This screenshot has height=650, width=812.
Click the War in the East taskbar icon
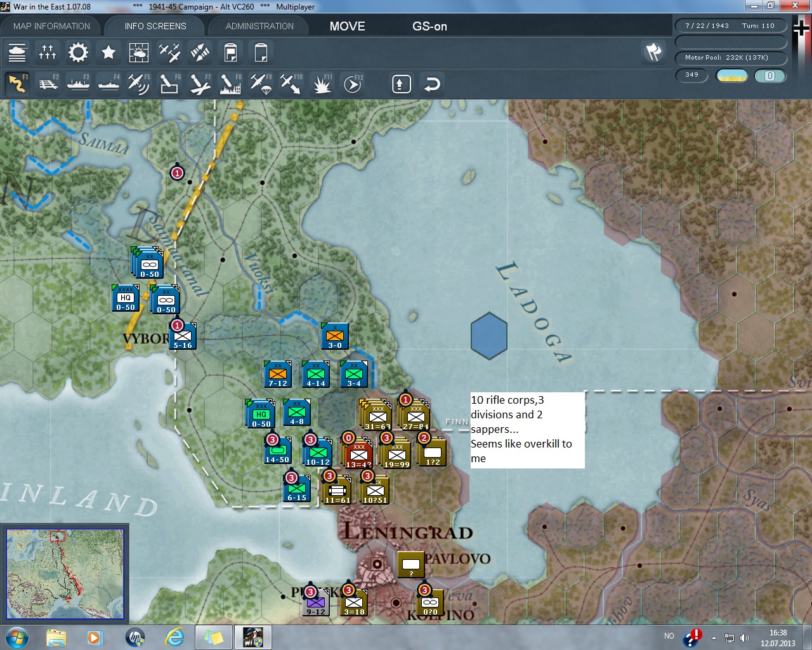[x=253, y=637]
